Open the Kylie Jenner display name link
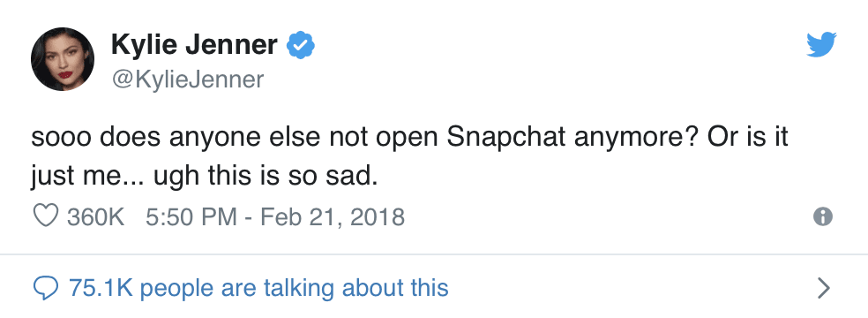The image size is (868, 318). pyautogui.click(x=194, y=44)
